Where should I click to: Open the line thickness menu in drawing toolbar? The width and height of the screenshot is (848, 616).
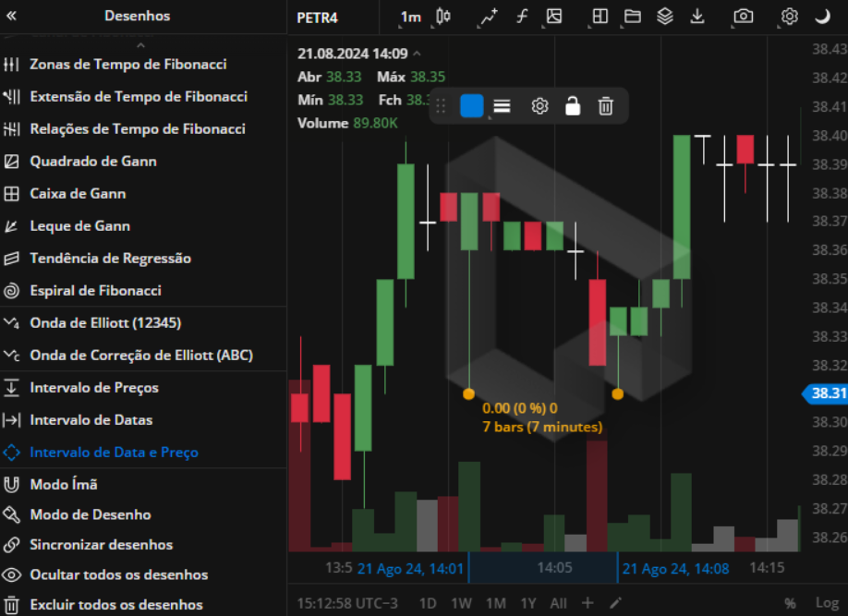pyautogui.click(x=502, y=106)
